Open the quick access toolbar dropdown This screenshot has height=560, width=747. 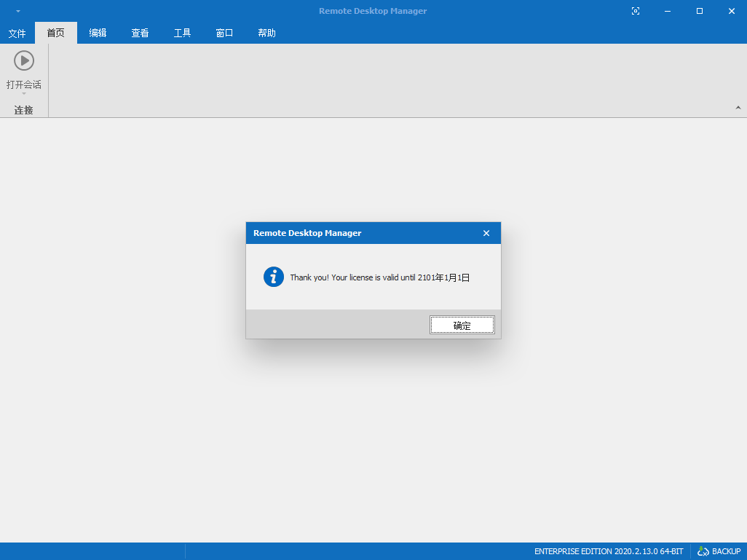(18, 11)
